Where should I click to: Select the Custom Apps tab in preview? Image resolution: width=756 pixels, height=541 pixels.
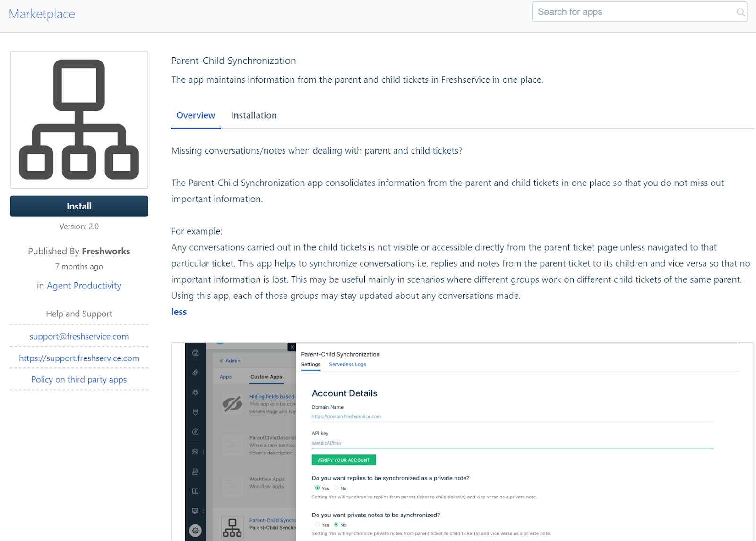266,377
